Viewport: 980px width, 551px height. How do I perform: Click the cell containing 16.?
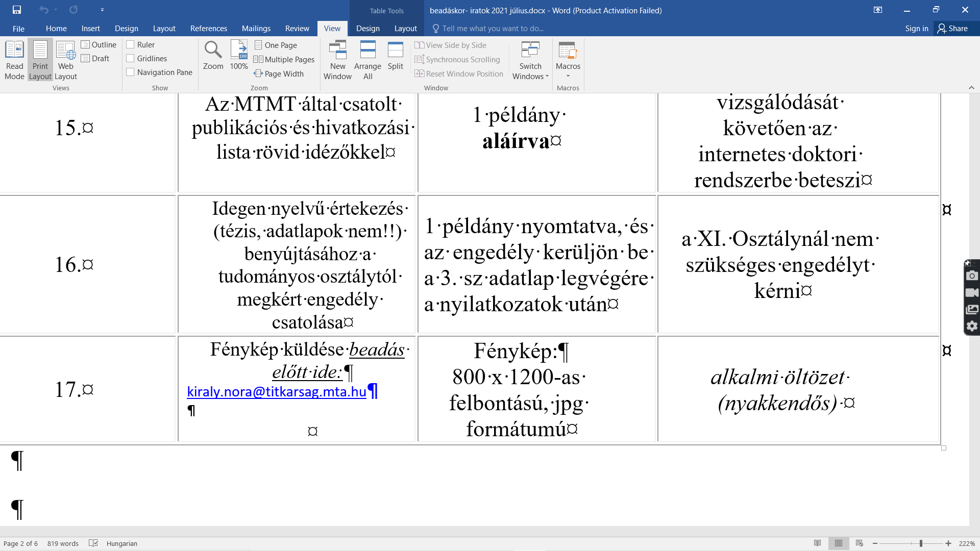coord(88,264)
